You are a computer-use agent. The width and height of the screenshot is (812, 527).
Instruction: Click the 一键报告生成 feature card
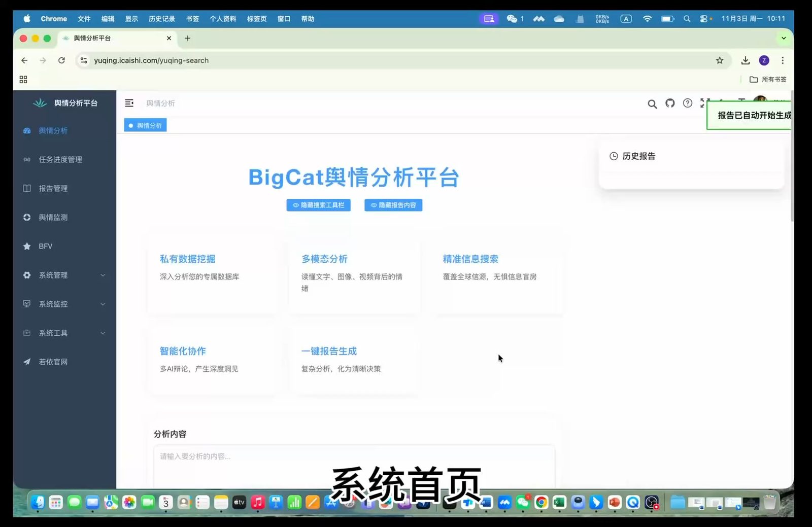(354, 361)
